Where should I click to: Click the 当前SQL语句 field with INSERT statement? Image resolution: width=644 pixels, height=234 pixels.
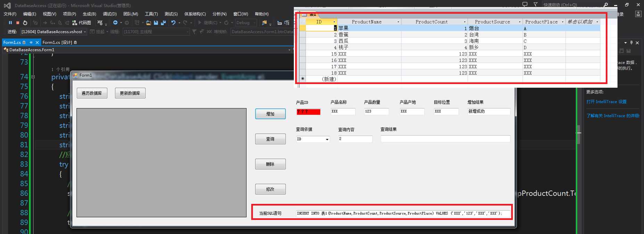[403, 213]
